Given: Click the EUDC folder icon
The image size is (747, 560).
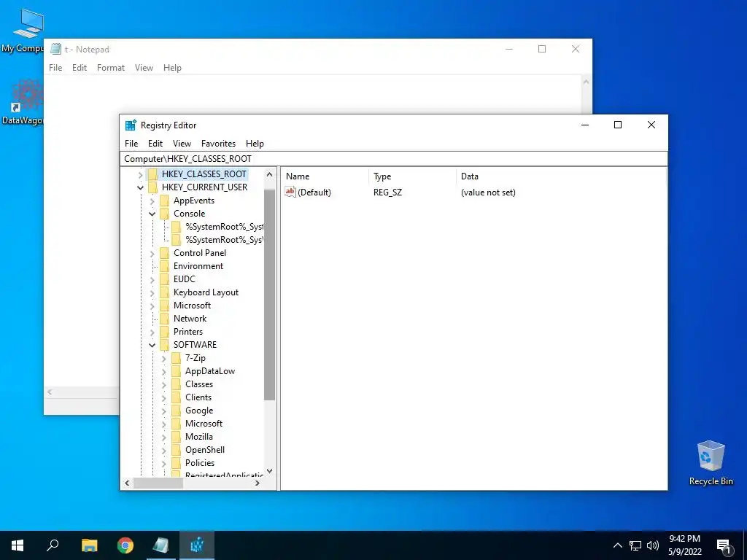Looking at the screenshot, I should click(164, 279).
